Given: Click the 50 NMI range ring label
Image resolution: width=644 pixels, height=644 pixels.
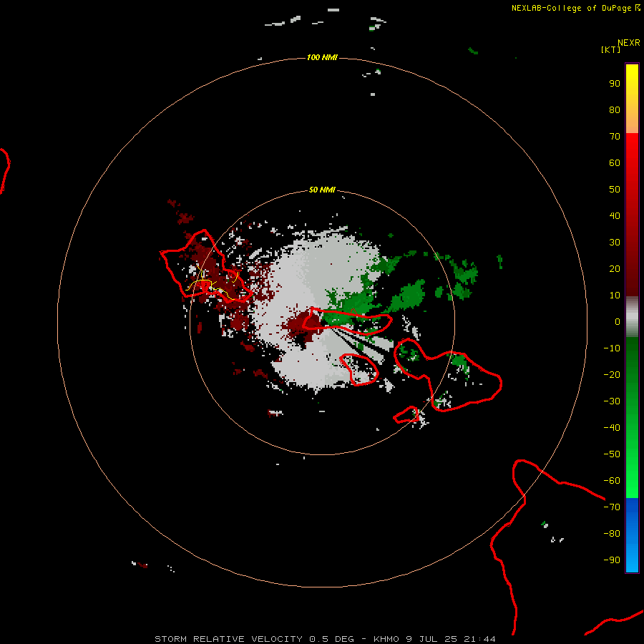Looking at the screenshot, I should [x=322, y=190].
